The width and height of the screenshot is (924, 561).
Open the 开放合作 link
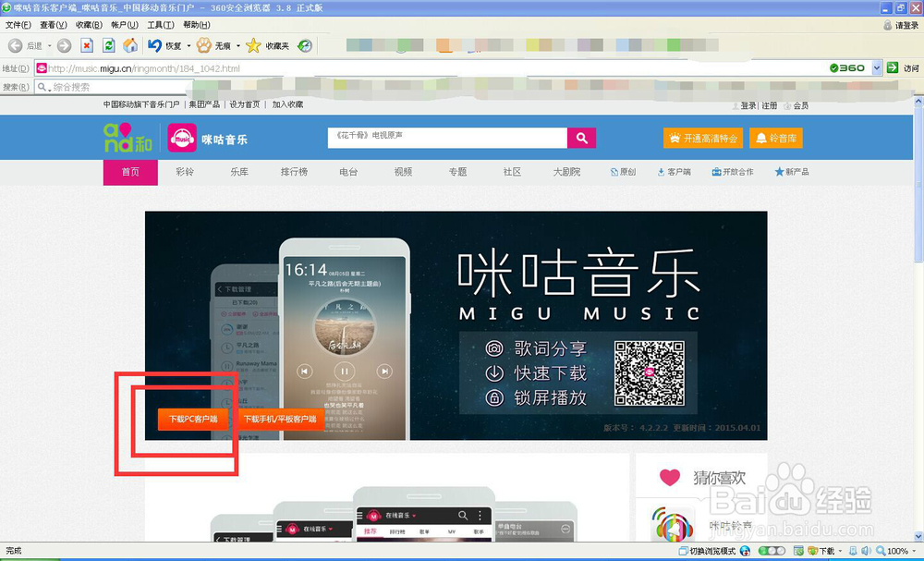click(x=733, y=172)
